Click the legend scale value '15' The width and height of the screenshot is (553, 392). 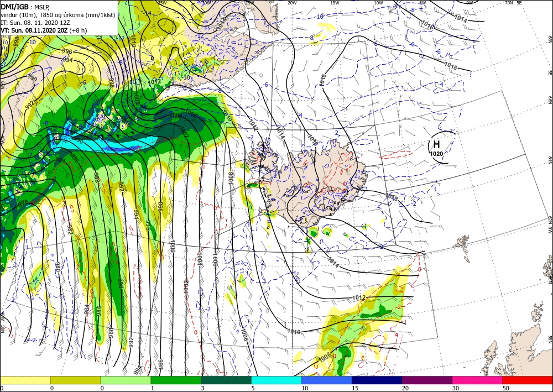[355, 388]
